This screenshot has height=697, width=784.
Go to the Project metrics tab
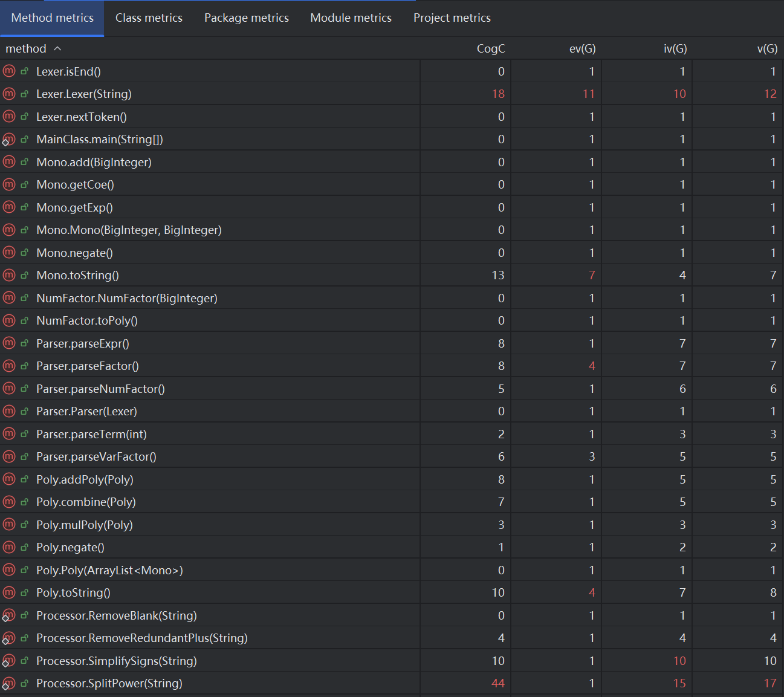click(452, 18)
